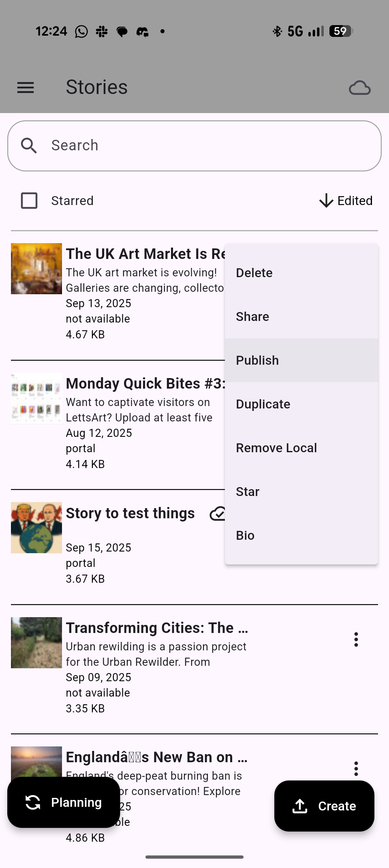The width and height of the screenshot is (389, 868).
Task: Enable the Starred filter checkbox
Action: 29,201
